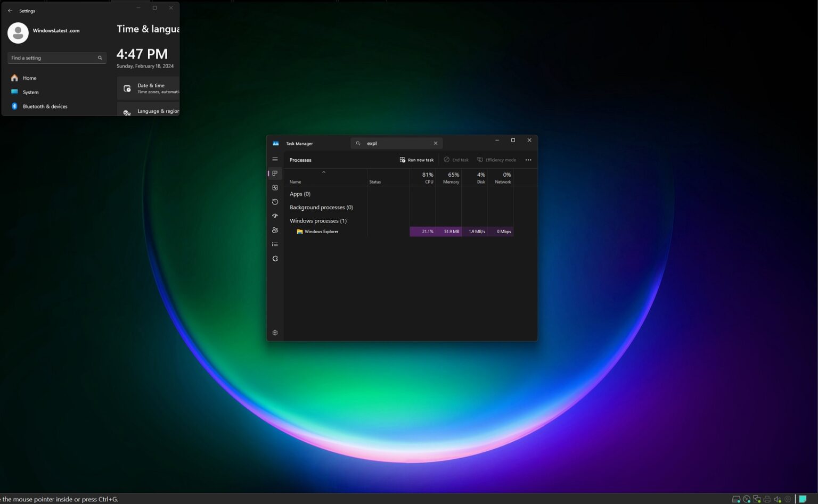Screen dimensions: 818x504
Task: Open Task Manager settings gear
Action: pyautogui.click(x=275, y=332)
